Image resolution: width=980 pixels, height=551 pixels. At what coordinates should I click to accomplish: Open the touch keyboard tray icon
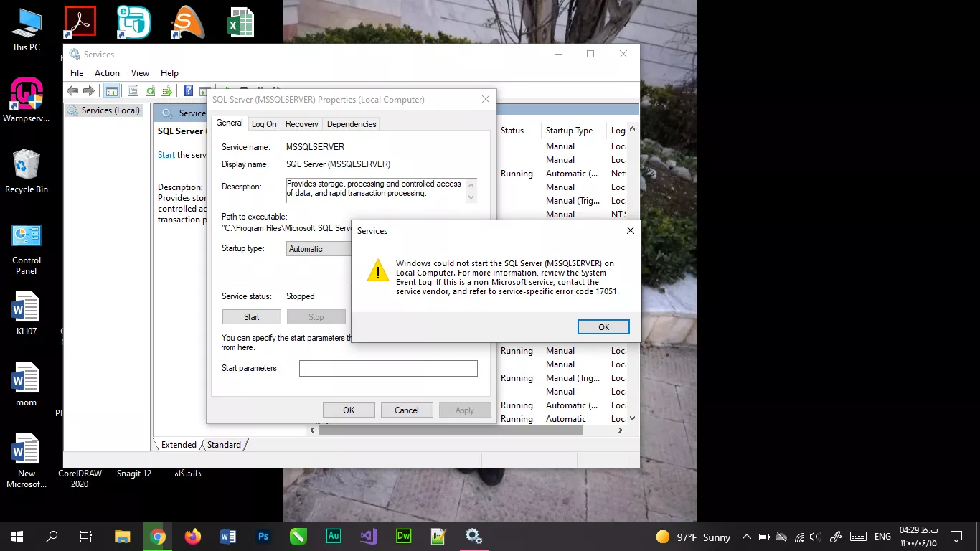pos(857,537)
